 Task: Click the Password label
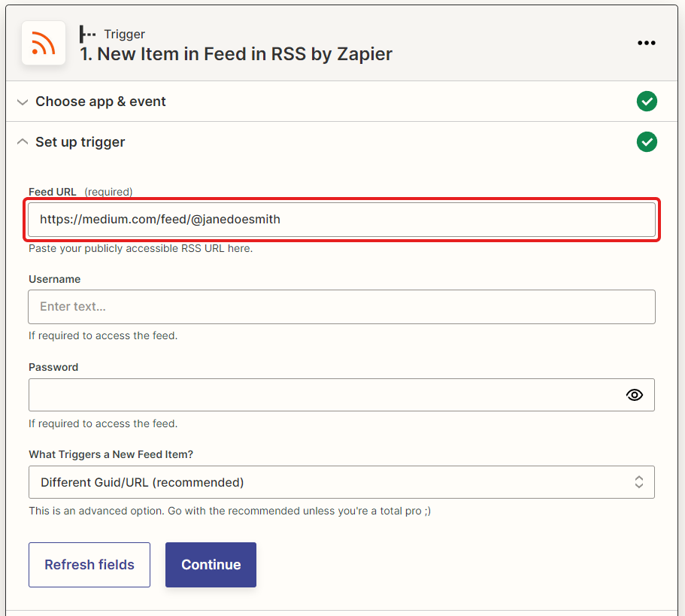53,367
